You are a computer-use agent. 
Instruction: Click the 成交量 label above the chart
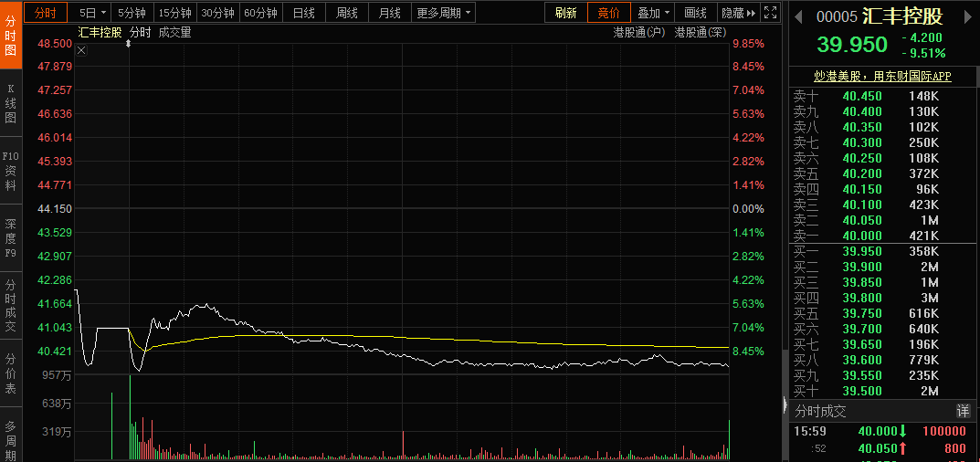coord(175,33)
